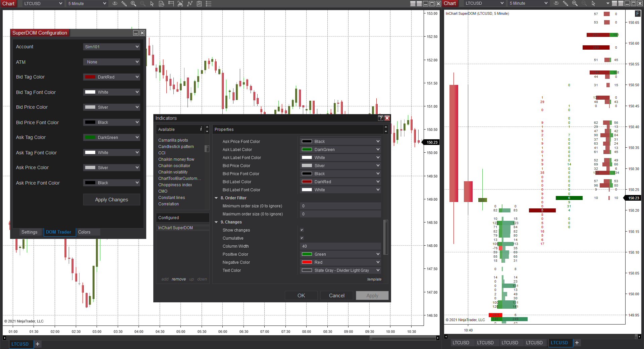
Task: Click Zoom Out icon in left chart toolbar
Action: pyautogui.click(x=143, y=3)
